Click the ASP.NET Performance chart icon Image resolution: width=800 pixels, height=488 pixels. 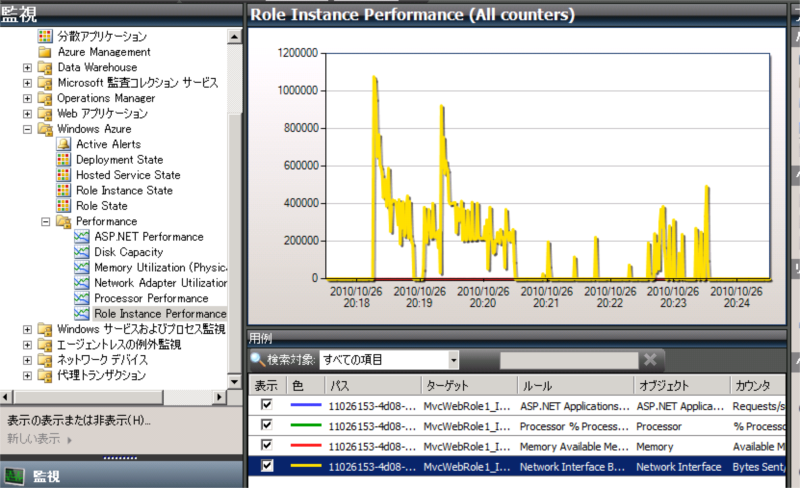tap(81, 237)
